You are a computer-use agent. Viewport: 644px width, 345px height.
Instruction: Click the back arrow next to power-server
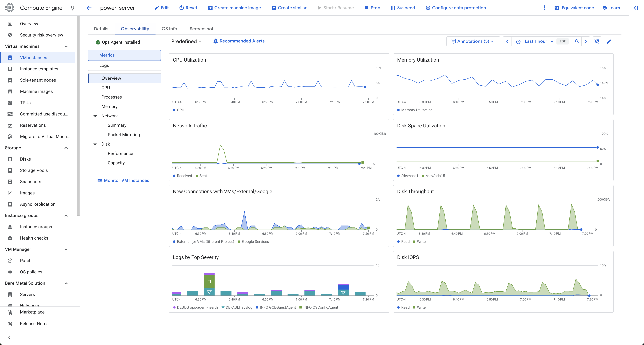tap(89, 8)
